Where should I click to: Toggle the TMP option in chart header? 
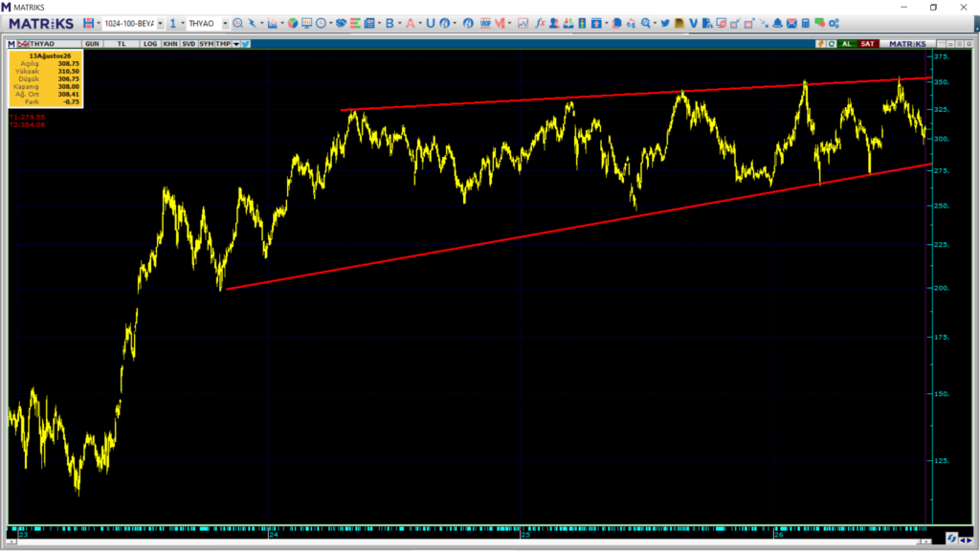223,44
